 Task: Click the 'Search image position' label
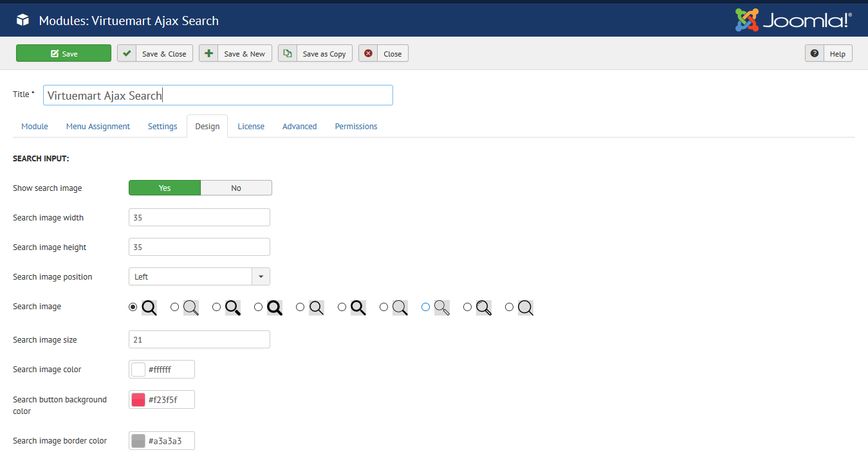click(53, 277)
